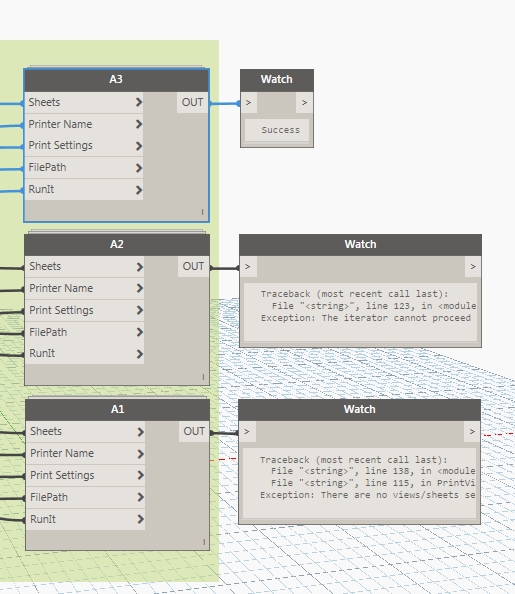Viewport: 515px width, 594px height.
Task: Click the lacing indicator on A3 node
Action: coord(202,212)
